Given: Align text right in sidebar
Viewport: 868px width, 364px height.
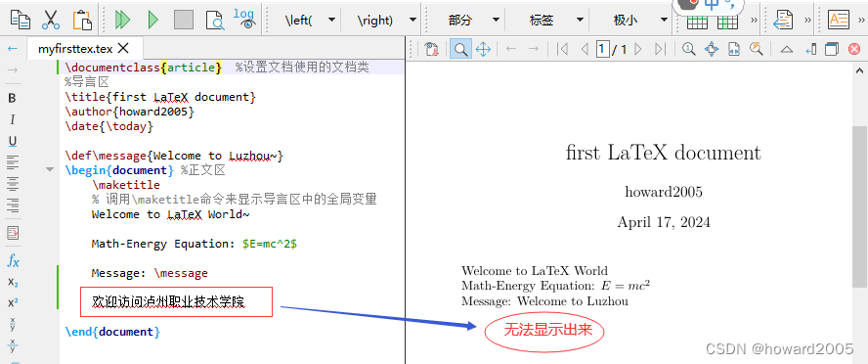Looking at the screenshot, I should [12, 205].
